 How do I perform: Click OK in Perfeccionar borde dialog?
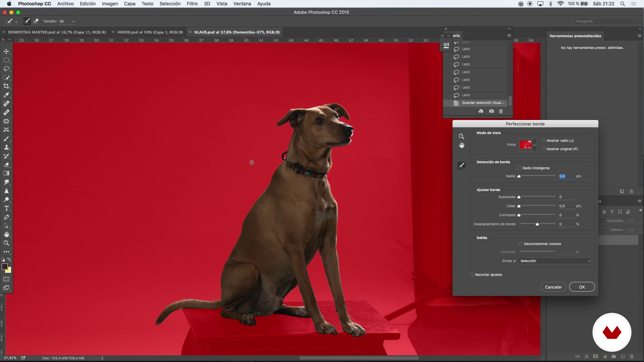[x=582, y=287]
